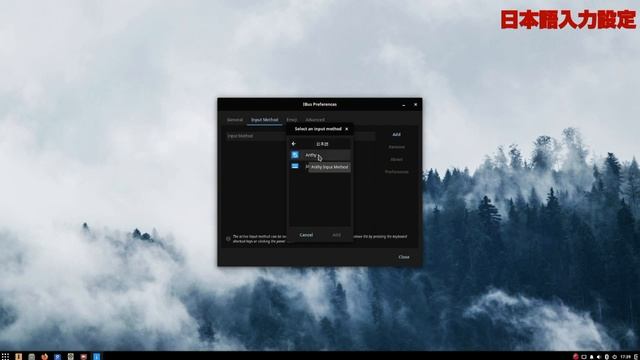This screenshot has width=640, height=360.
Task: Open the volume control in the tray
Action: click(599, 357)
